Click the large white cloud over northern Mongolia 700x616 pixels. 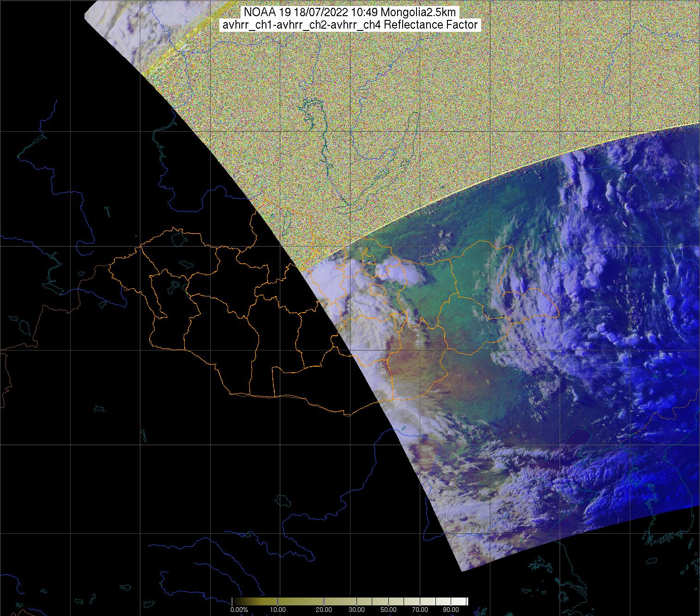401,272
